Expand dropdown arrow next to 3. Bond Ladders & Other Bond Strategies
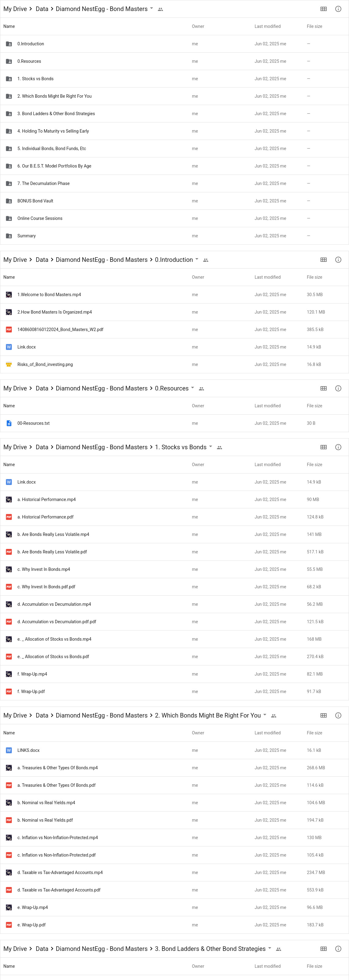Viewport: 349px width, 980px height. [x=270, y=948]
